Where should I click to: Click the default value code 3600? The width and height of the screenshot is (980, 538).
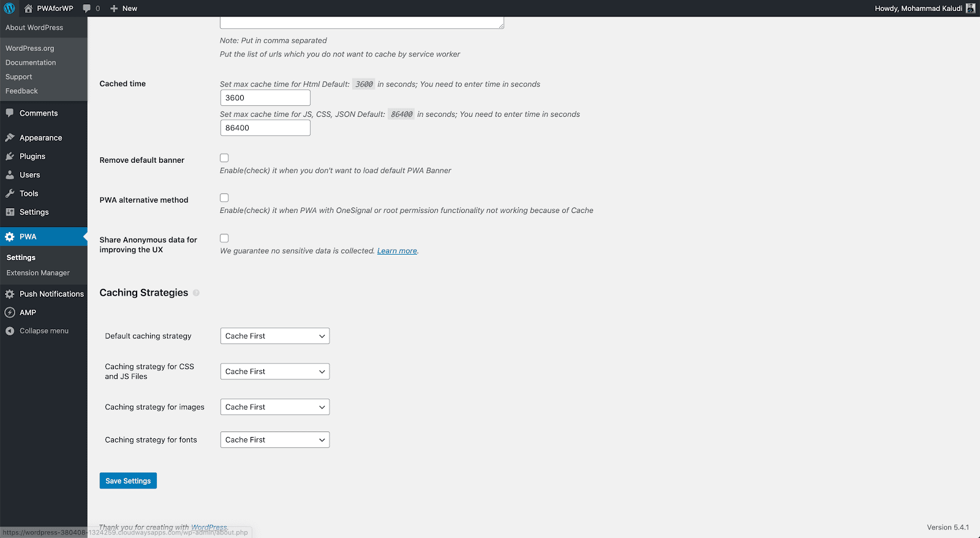coord(364,84)
